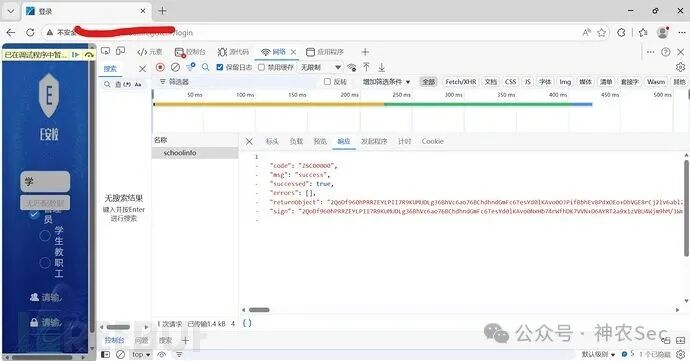Open the 计时 Timing tab of the request
This screenshot has height=361, width=690.
point(404,141)
